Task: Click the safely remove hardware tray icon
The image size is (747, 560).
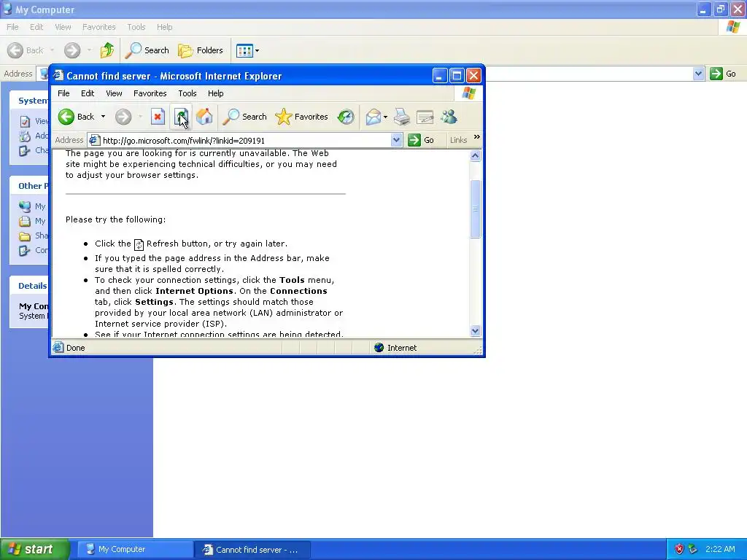Action: [x=693, y=550]
